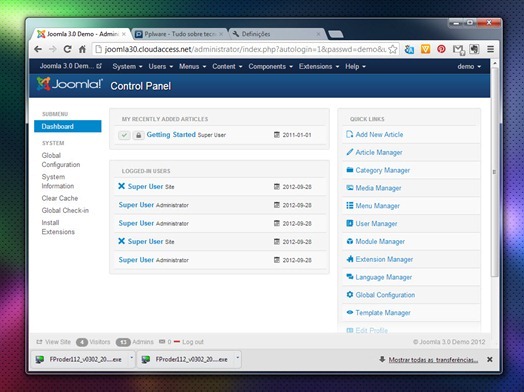Log out first Super User Site with X
This screenshot has height=392, width=524.
pos(121,186)
